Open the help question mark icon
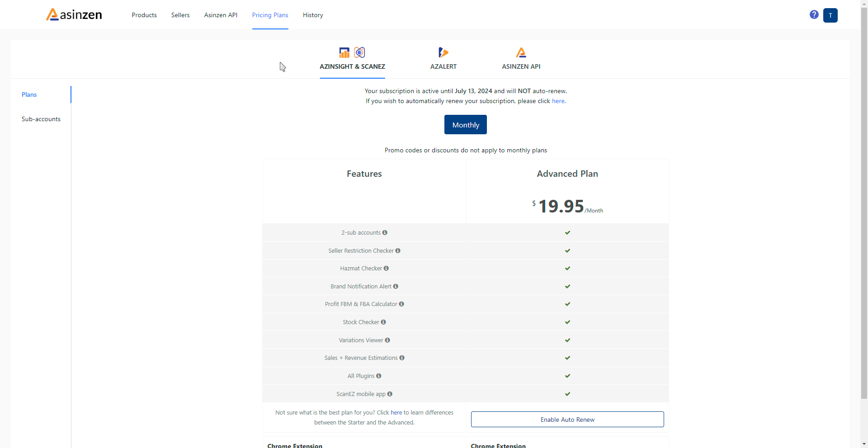Image resolution: width=868 pixels, height=448 pixels. (814, 14)
